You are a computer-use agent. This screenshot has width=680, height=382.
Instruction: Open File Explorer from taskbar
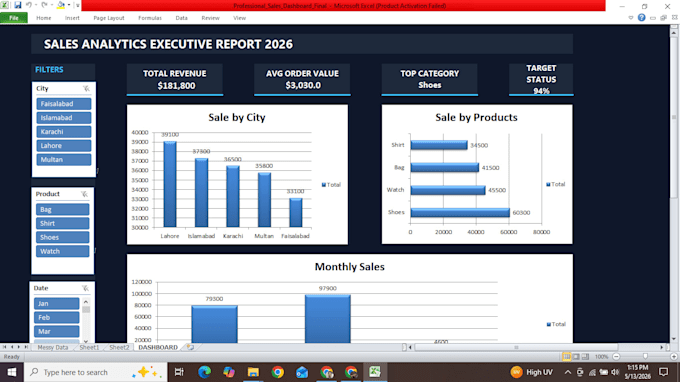[x=253, y=372]
